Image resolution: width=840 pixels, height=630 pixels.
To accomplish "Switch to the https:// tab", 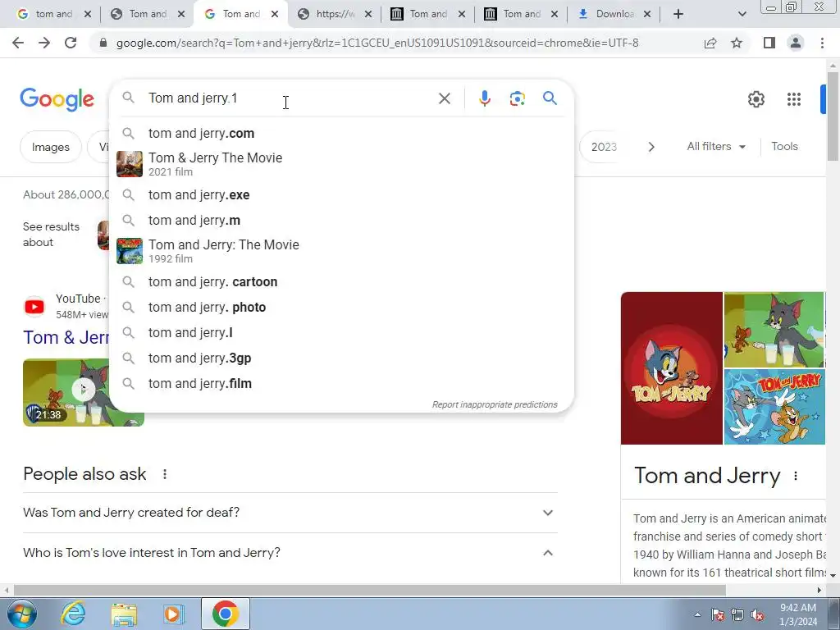I will 335,15.
